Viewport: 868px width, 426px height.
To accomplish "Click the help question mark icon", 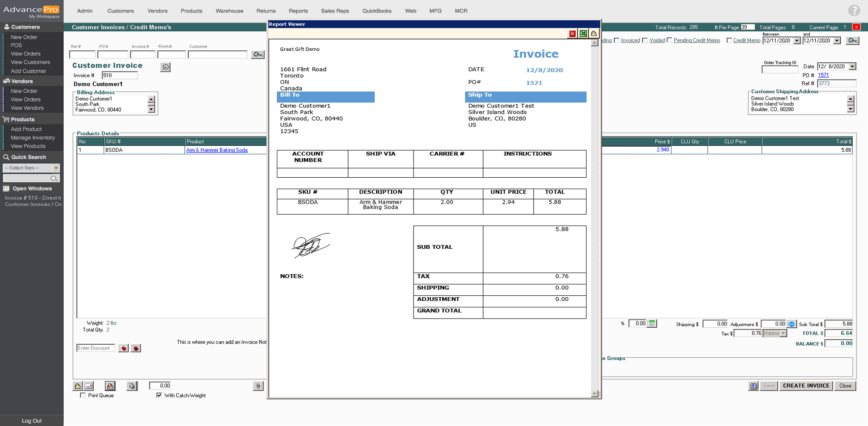I will pyautogui.click(x=854, y=11).
